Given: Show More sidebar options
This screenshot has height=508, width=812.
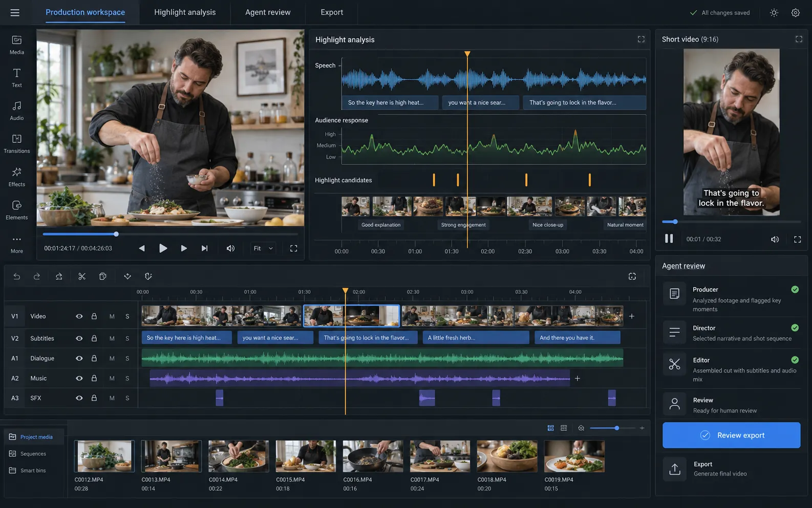Looking at the screenshot, I should (x=17, y=244).
